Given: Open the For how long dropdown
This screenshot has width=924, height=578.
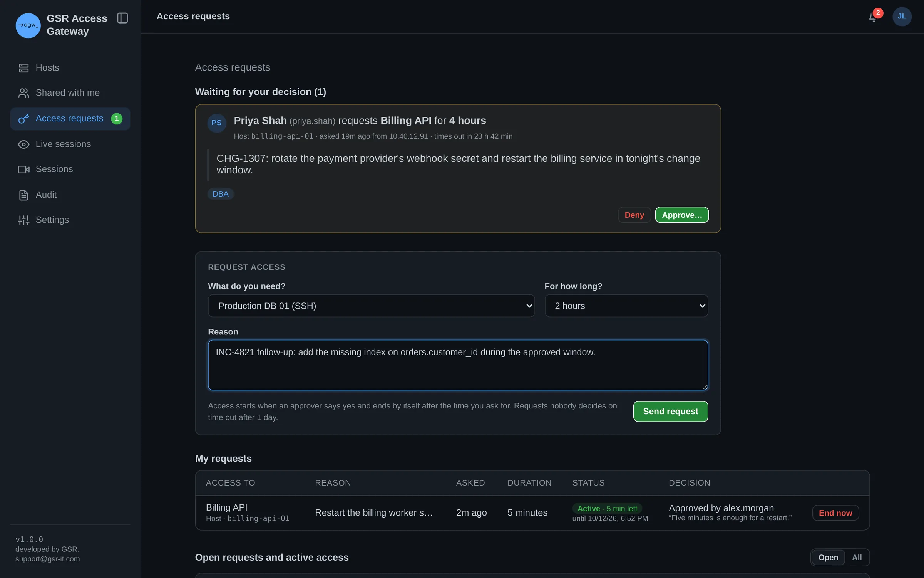Looking at the screenshot, I should (626, 306).
